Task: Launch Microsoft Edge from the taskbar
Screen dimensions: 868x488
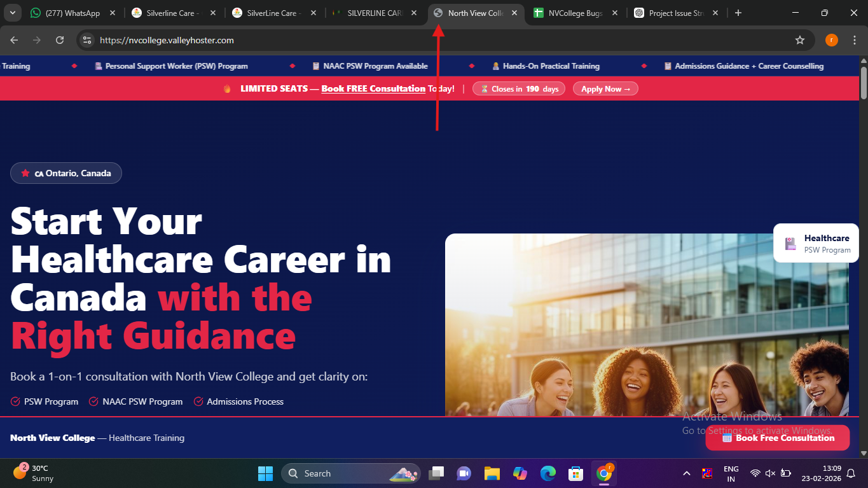Action: pos(548,473)
